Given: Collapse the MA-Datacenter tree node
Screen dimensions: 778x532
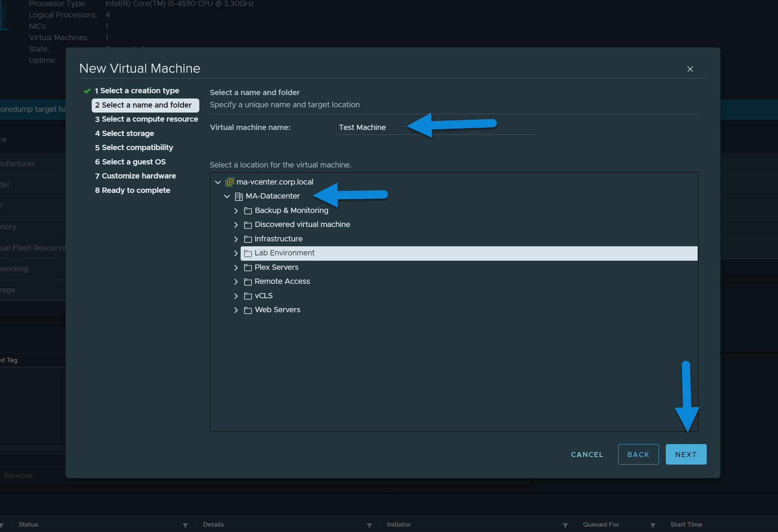Looking at the screenshot, I should [227, 196].
